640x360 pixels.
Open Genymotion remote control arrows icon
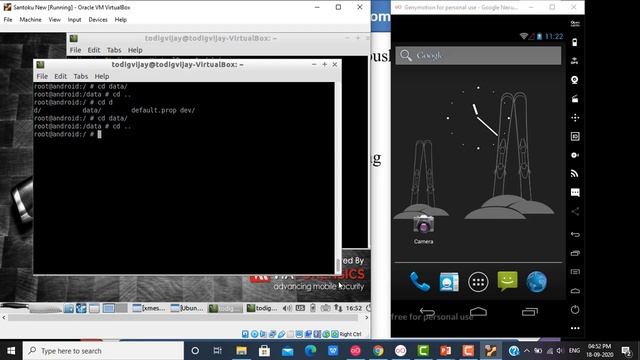[575, 118]
